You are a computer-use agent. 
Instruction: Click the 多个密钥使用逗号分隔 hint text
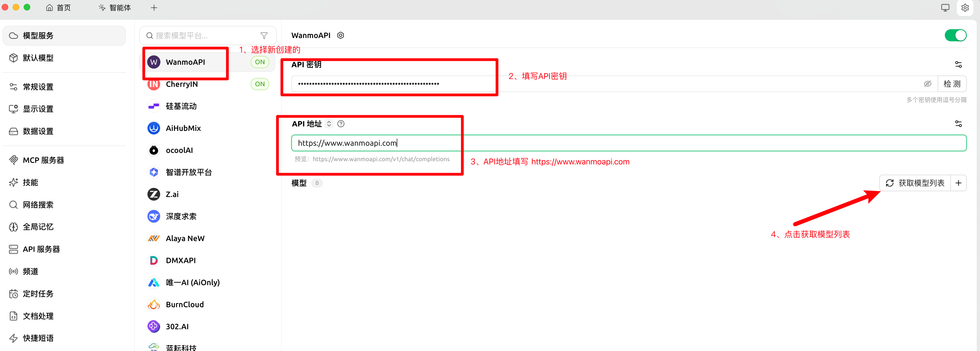[936, 100]
